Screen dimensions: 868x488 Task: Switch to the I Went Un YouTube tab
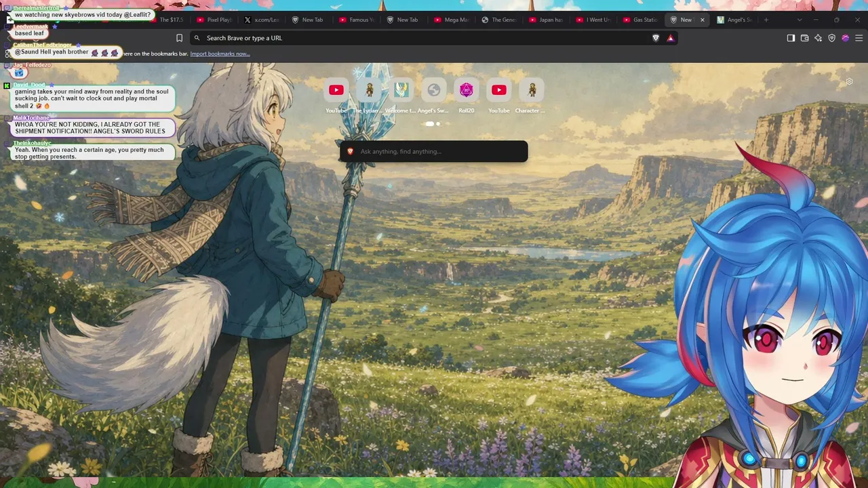593,20
